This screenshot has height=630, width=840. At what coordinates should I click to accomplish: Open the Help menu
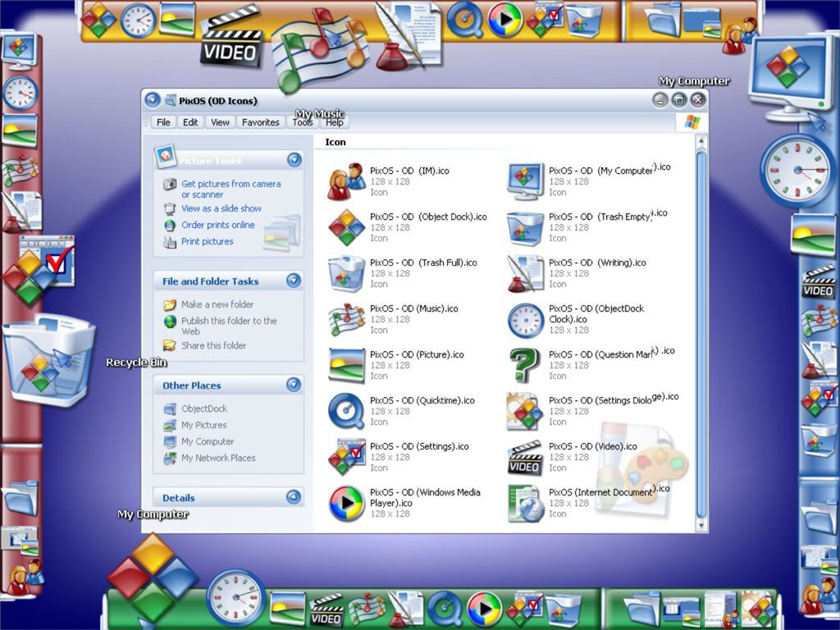coord(335,122)
